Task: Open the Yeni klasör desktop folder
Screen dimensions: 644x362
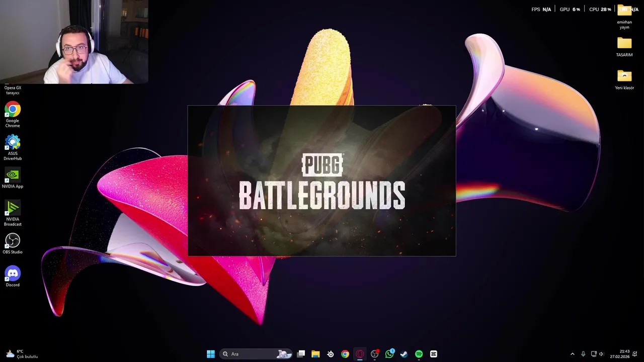Action: pyautogui.click(x=624, y=79)
